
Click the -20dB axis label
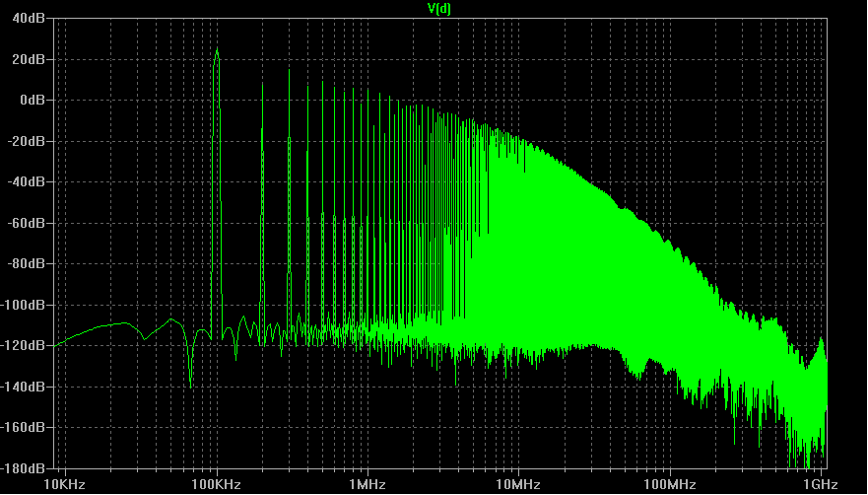pyautogui.click(x=28, y=141)
